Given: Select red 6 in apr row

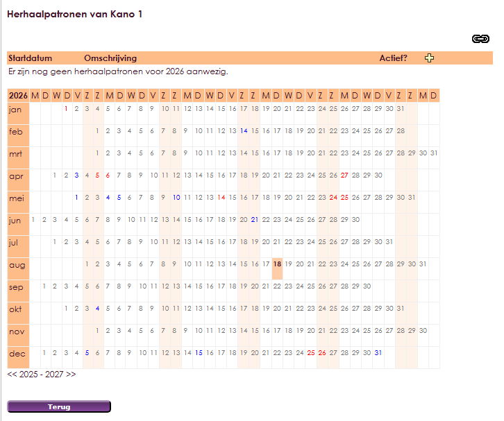Looking at the screenshot, I should tap(108, 175).
